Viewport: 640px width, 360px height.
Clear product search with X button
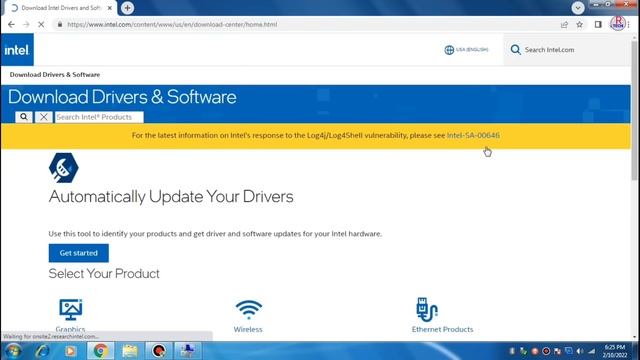click(x=44, y=117)
